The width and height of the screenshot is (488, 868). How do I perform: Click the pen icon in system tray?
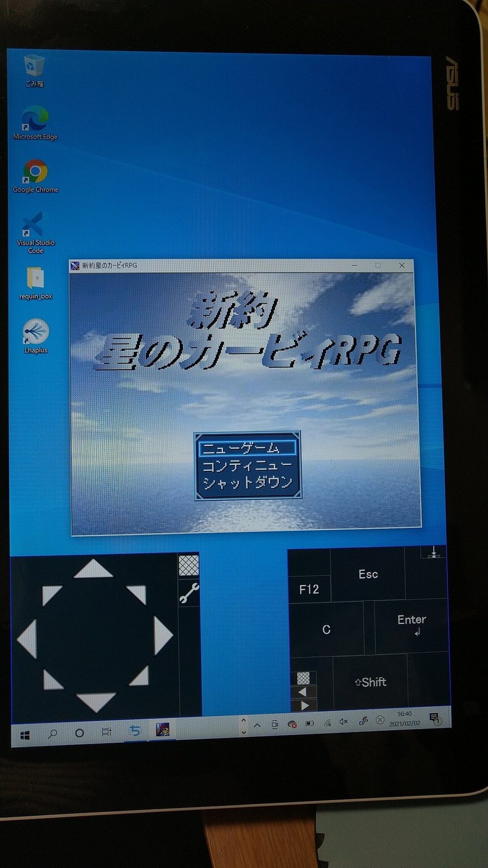(364, 720)
